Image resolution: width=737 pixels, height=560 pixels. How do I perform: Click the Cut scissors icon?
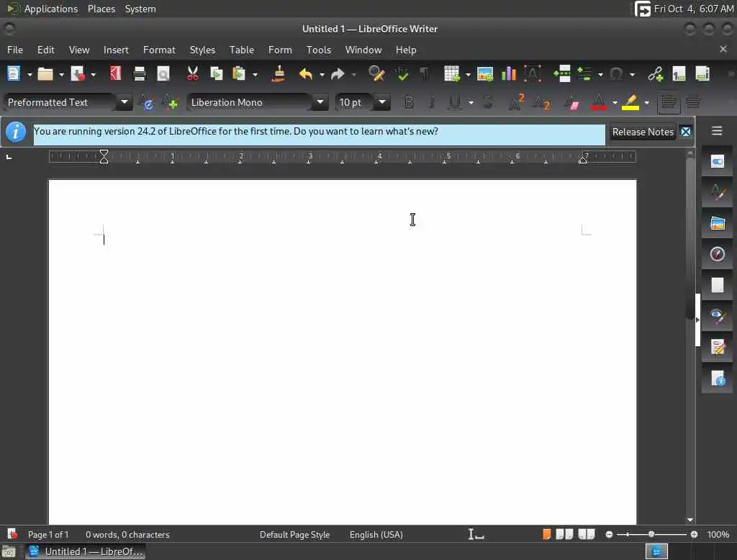[x=192, y=74]
